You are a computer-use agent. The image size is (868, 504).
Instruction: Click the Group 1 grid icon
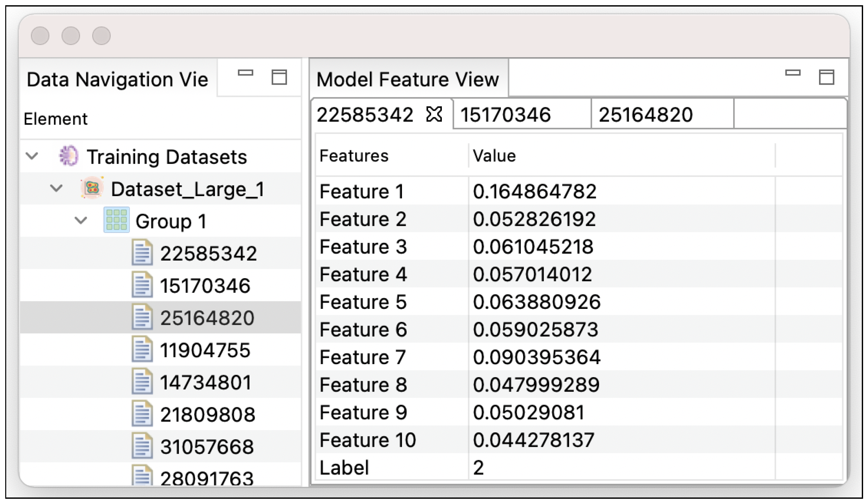point(117,220)
